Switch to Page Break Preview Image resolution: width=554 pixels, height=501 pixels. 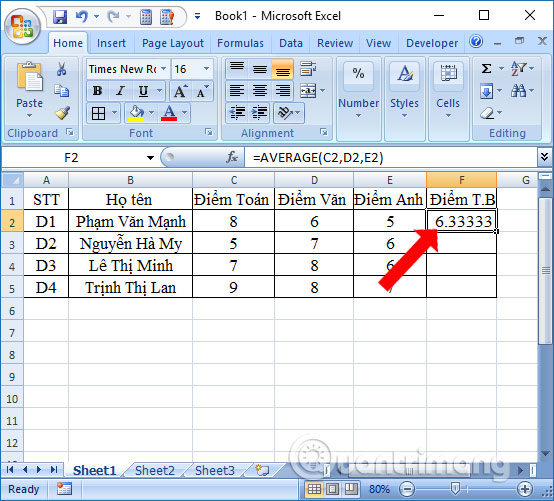(351, 489)
